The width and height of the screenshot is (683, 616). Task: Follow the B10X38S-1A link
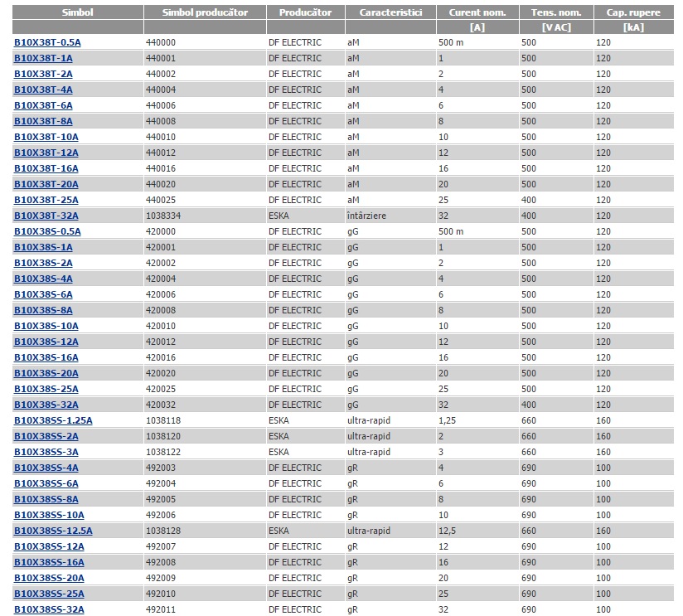[43, 247]
